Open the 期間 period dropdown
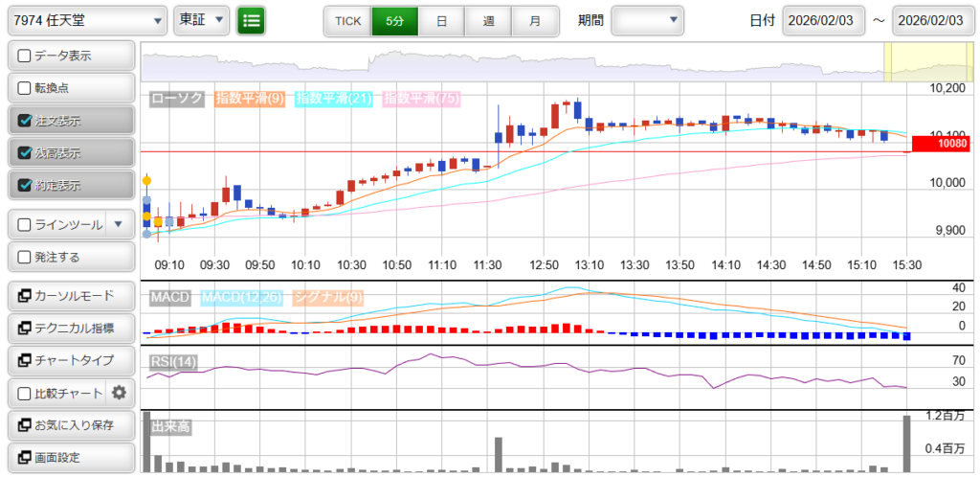 [x=648, y=20]
